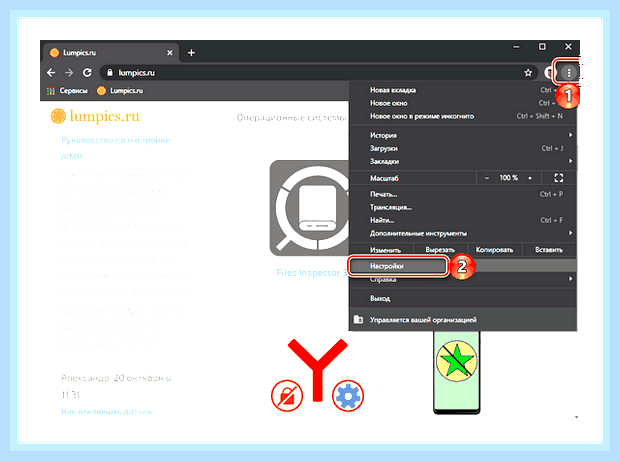Click the red crossed-out lock icon

287,396
